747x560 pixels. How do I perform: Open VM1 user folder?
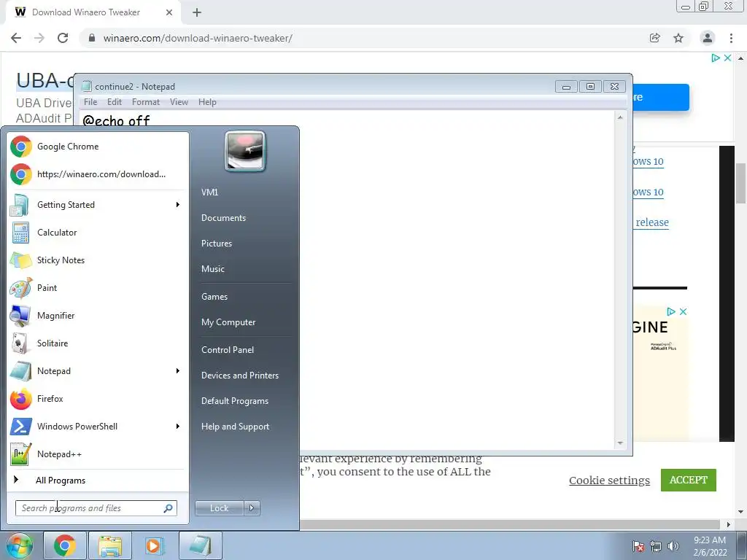(209, 192)
